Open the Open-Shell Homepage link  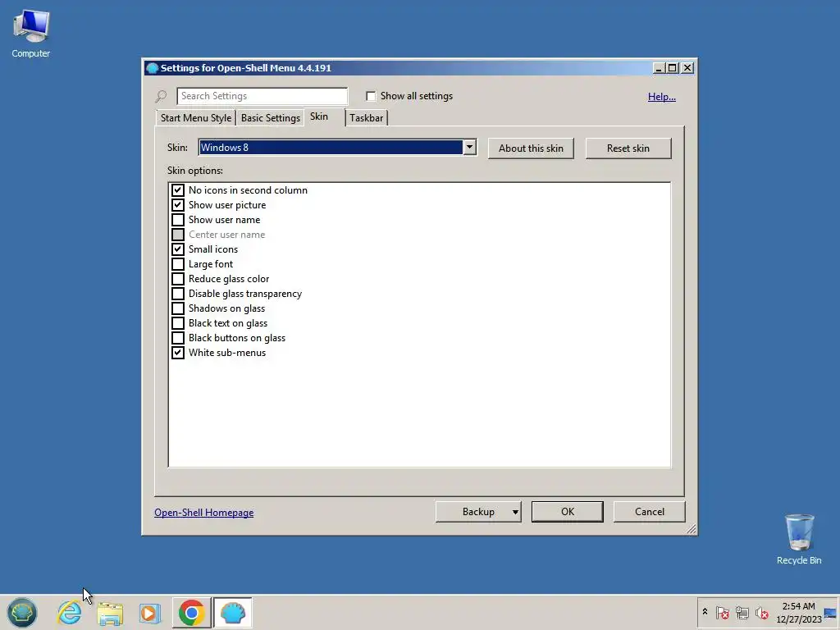(204, 513)
